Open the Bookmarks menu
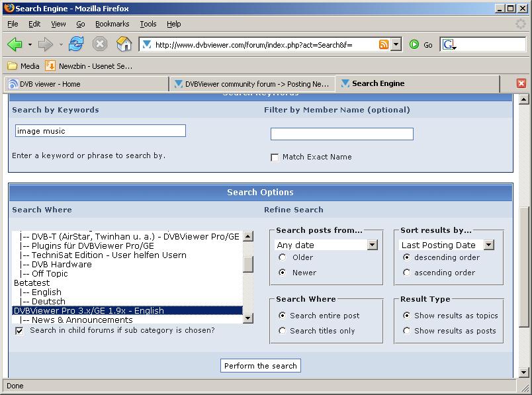 coord(112,24)
